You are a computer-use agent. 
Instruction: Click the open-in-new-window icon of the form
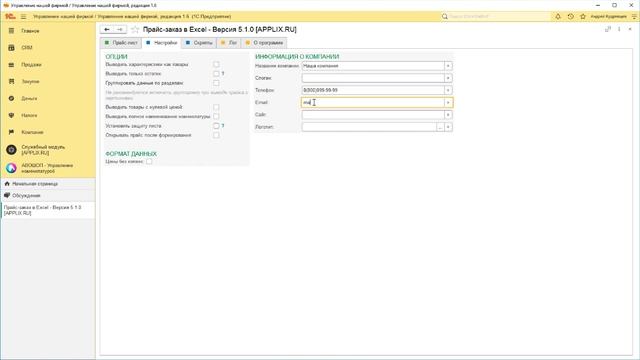coord(608,29)
